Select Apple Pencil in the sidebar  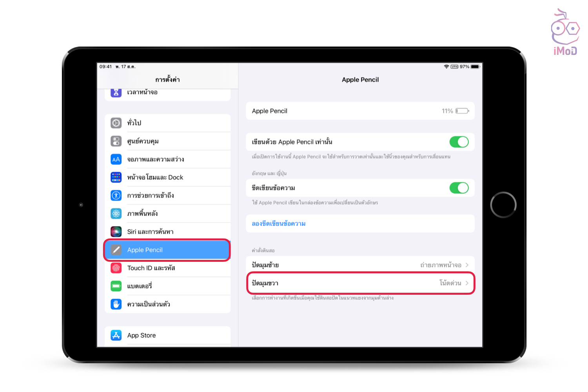coord(167,250)
